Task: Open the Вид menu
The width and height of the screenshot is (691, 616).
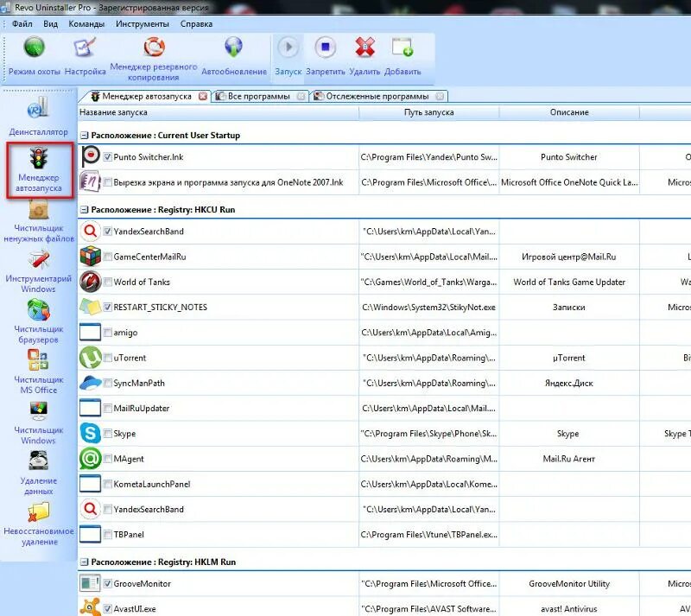Action: tap(51, 24)
